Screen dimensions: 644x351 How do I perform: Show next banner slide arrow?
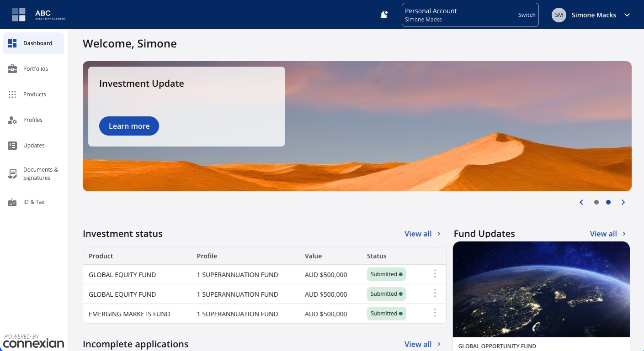[623, 202]
